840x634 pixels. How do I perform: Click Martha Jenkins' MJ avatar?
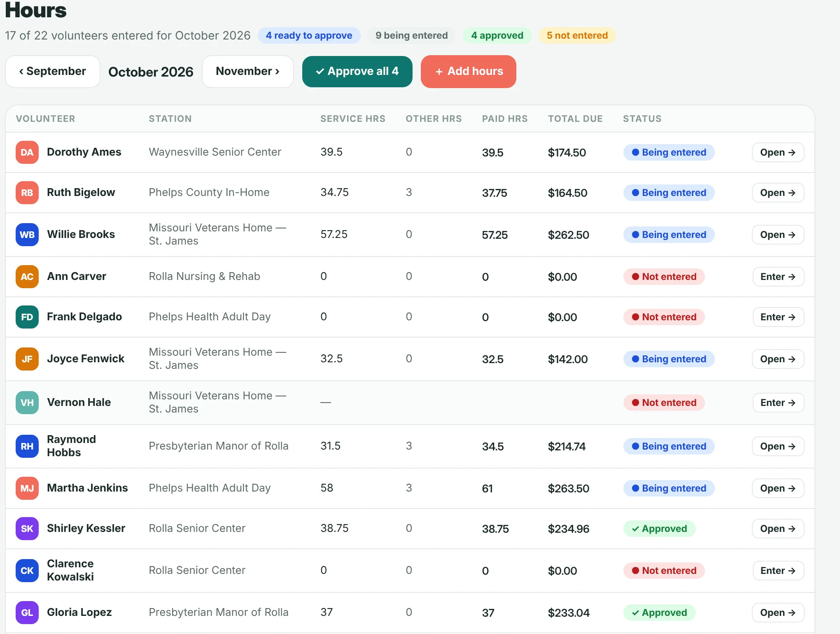(x=27, y=488)
